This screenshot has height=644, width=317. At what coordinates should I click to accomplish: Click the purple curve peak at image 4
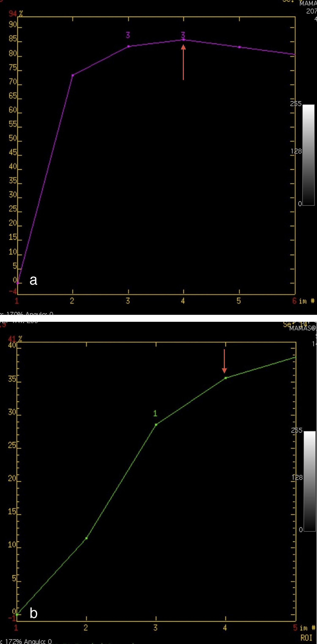[184, 40]
